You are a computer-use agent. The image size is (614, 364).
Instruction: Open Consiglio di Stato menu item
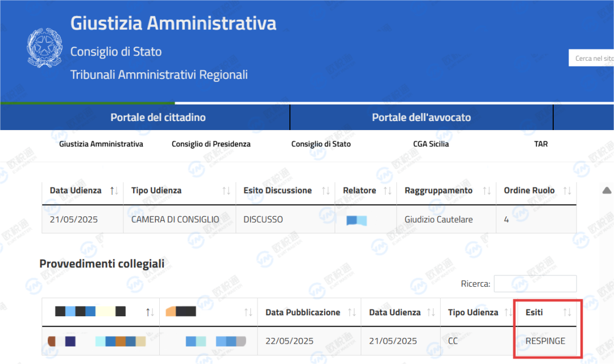tap(321, 144)
